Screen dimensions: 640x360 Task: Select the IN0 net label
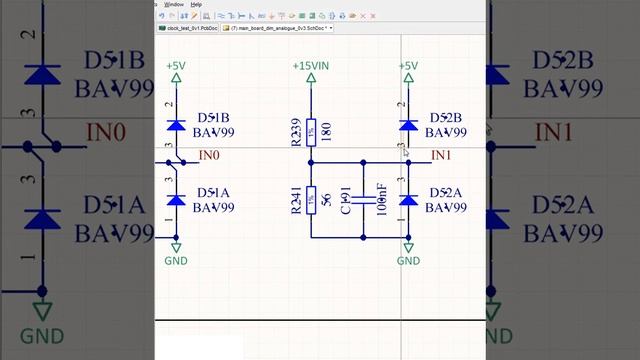click(209, 155)
